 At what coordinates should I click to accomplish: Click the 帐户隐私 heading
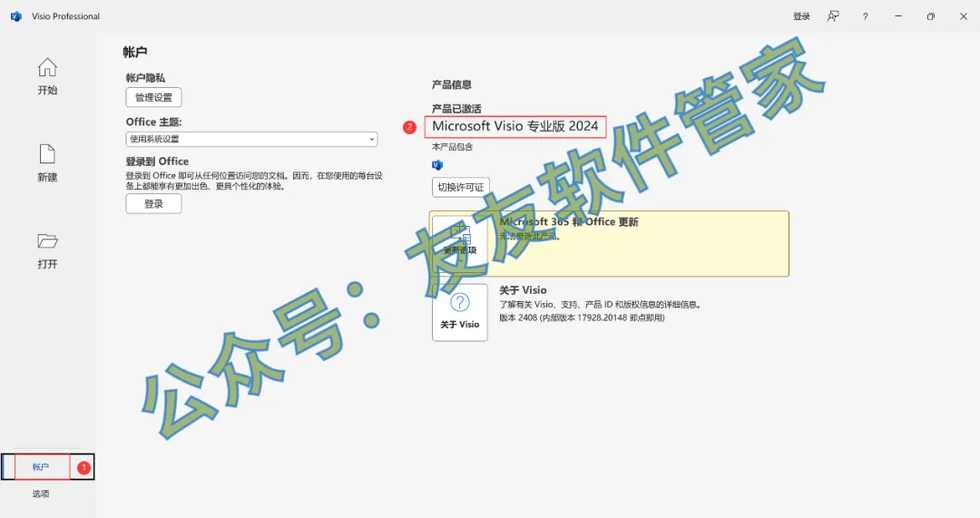145,77
